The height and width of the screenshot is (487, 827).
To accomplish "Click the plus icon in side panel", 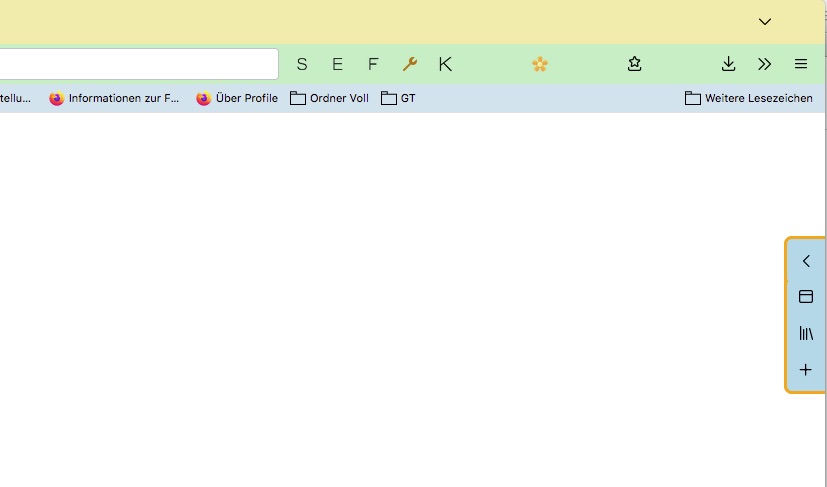I will 805,370.
